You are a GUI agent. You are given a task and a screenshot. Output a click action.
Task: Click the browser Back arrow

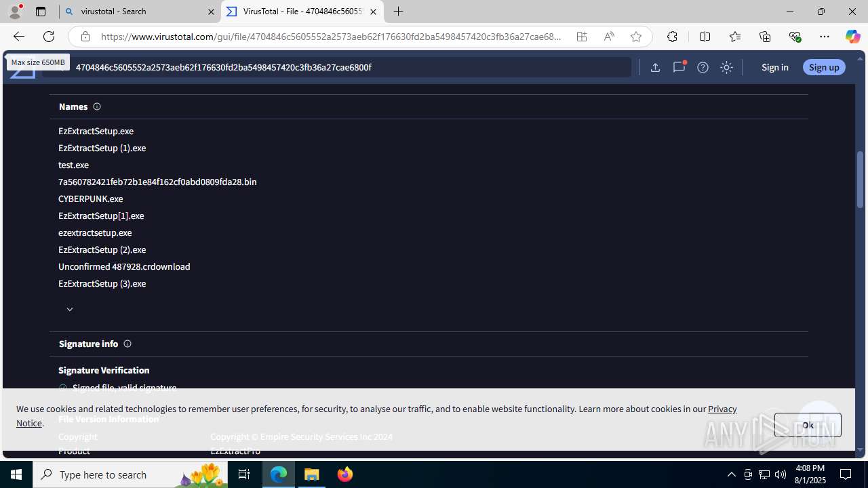[18, 37]
